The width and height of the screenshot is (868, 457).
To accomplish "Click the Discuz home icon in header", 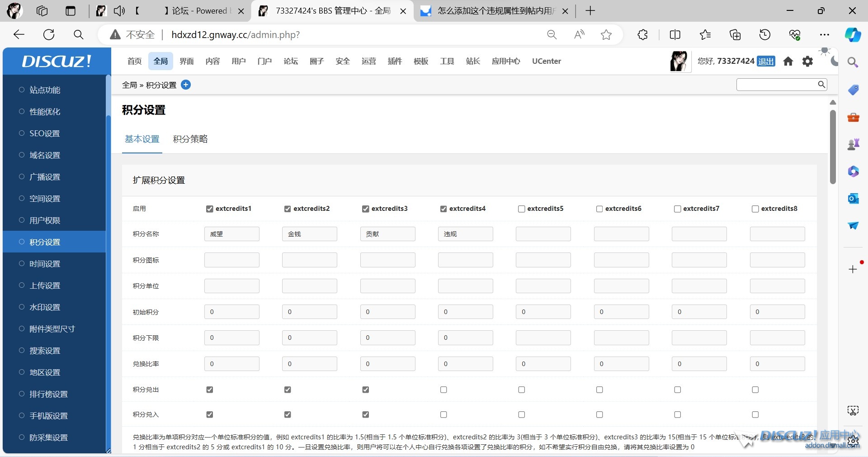I will point(788,61).
